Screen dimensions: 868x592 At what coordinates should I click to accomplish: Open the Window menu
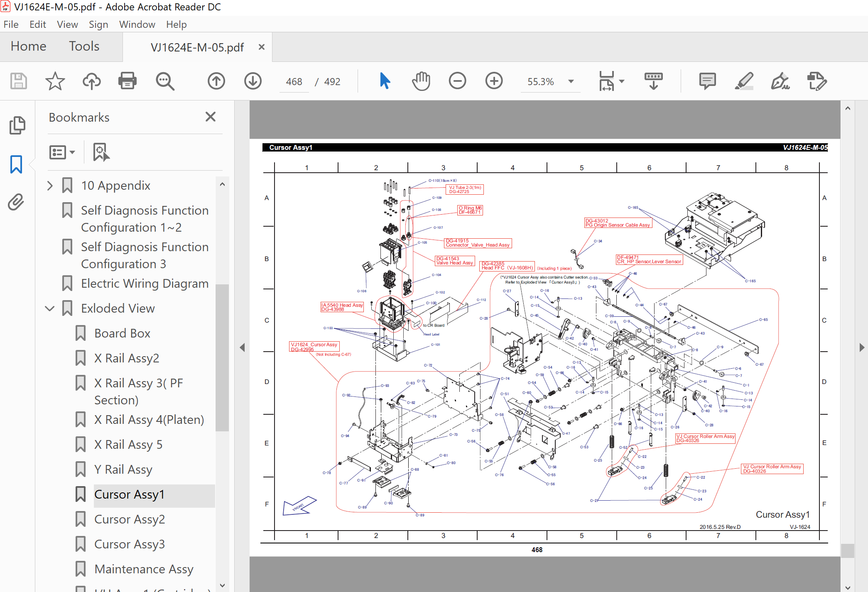[137, 24]
